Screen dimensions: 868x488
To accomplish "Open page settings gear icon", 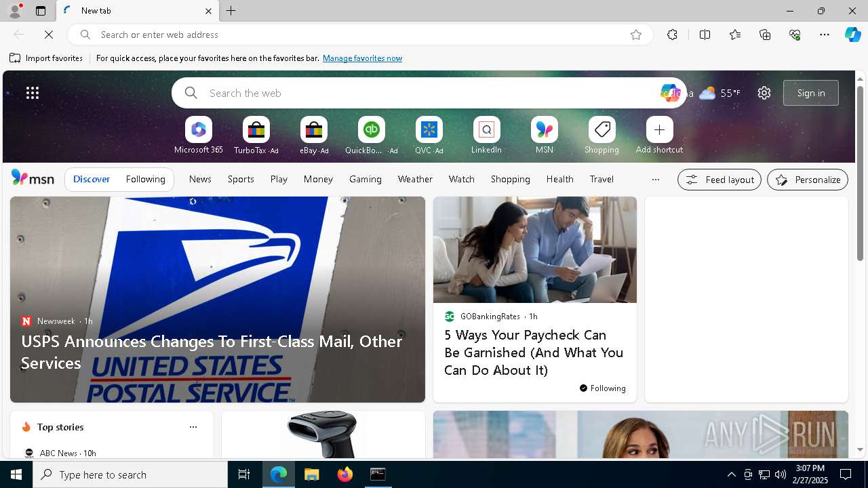I will pos(764,93).
